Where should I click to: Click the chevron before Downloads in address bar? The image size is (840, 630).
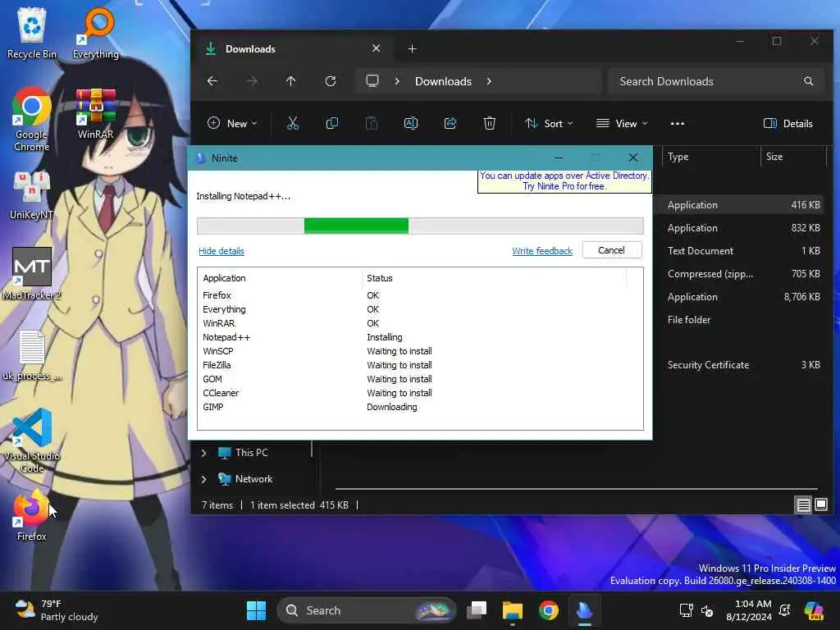click(397, 81)
